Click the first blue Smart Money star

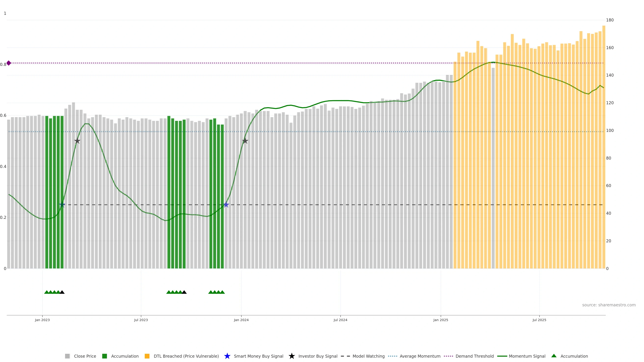pyautogui.click(x=62, y=205)
